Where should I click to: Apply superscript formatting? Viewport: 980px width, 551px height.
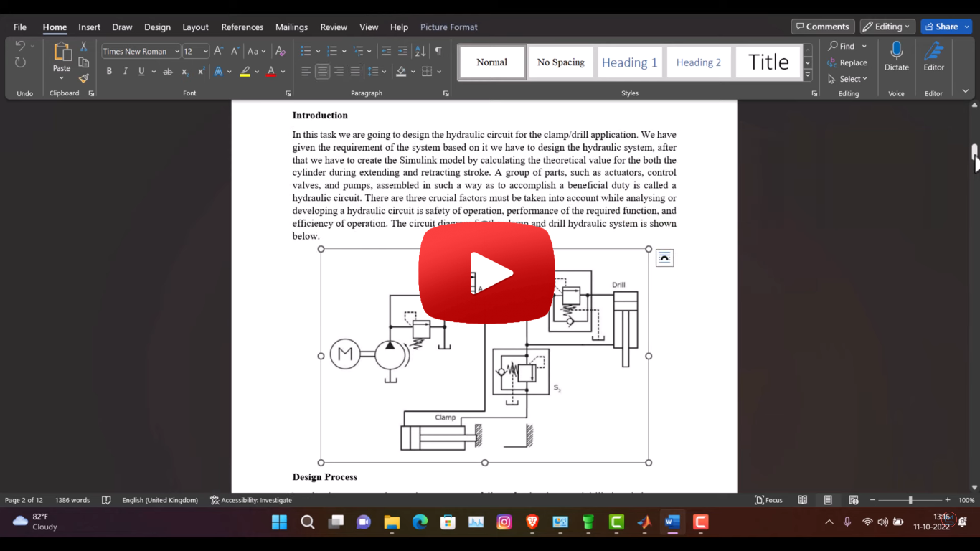coord(201,71)
